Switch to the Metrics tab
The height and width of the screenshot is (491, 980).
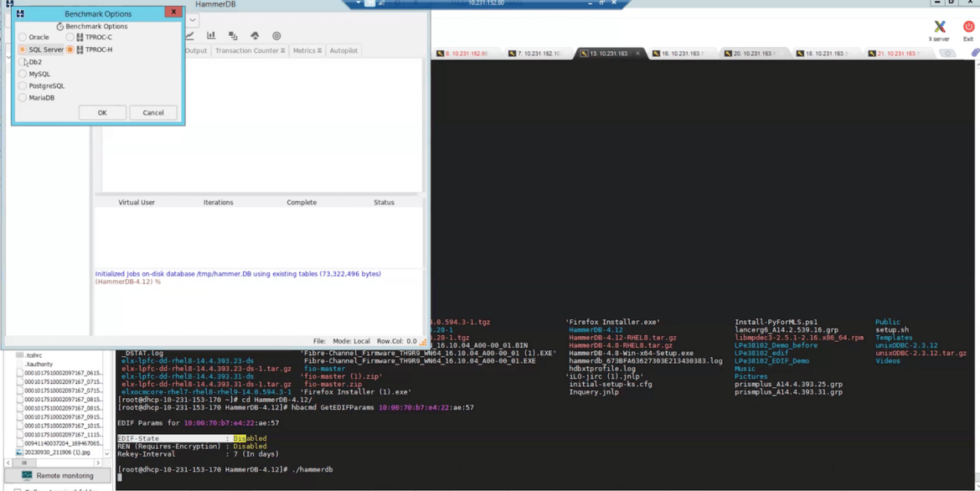point(307,50)
